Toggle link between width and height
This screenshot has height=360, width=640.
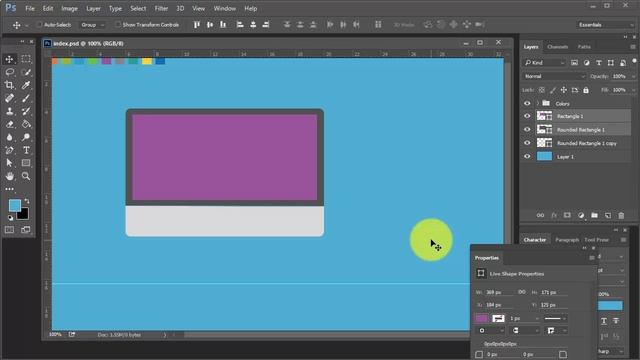click(522, 292)
